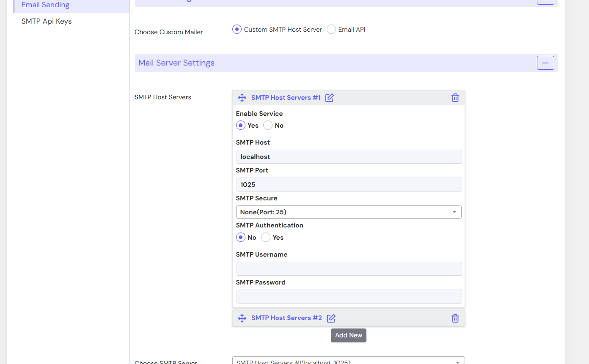Collapse the Mail Server Settings section

(x=545, y=63)
